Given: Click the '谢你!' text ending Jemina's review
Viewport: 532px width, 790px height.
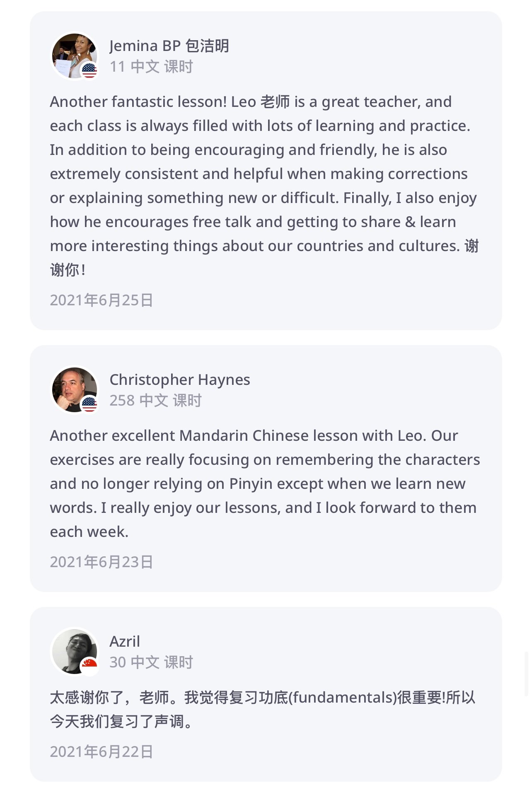Looking at the screenshot, I should tap(68, 270).
